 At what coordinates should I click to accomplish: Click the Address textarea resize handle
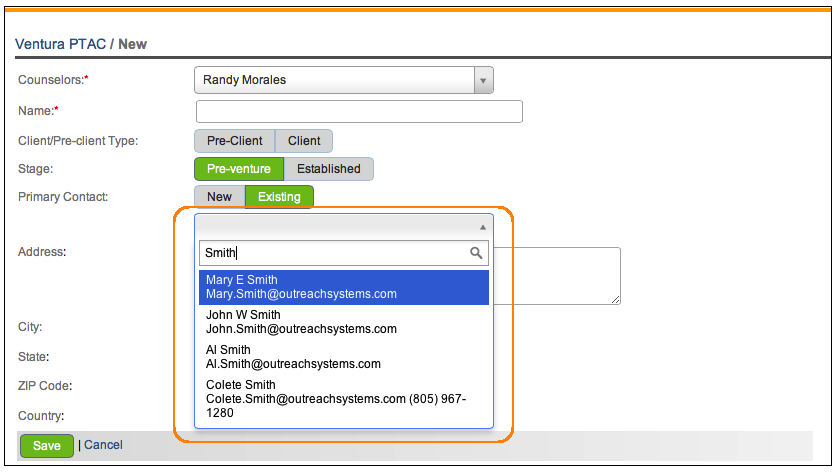coord(616,299)
